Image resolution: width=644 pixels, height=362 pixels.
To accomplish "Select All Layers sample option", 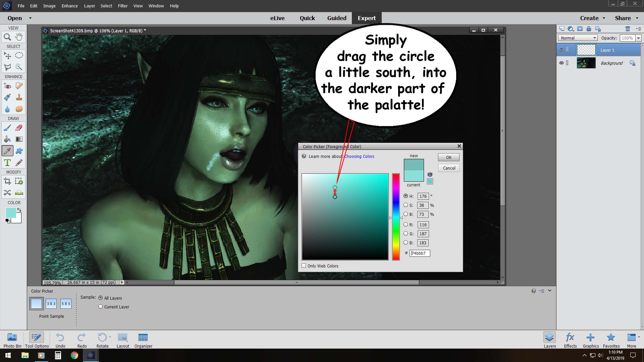I will click(100, 298).
